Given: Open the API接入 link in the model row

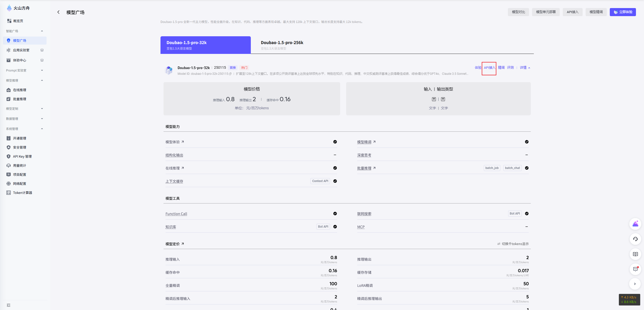Looking at the screenshot, I should pyautogui.click(x=489, y=67).
